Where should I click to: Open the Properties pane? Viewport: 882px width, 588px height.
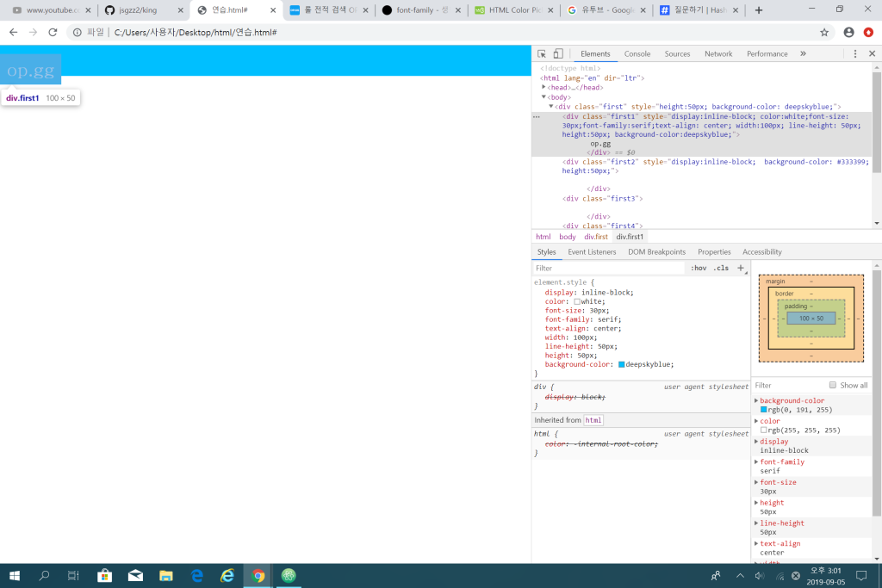click(714, 252)
